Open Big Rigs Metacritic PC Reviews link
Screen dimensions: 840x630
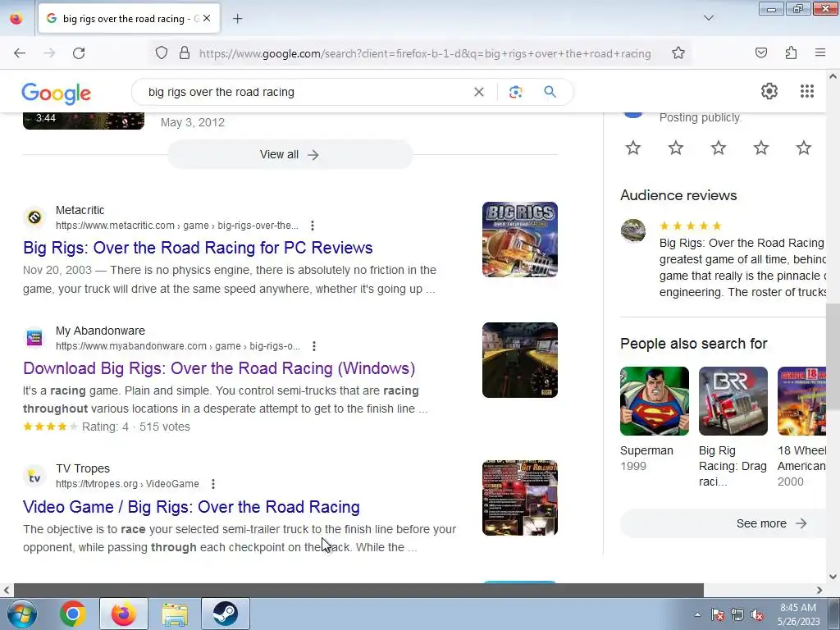point(198,248)
